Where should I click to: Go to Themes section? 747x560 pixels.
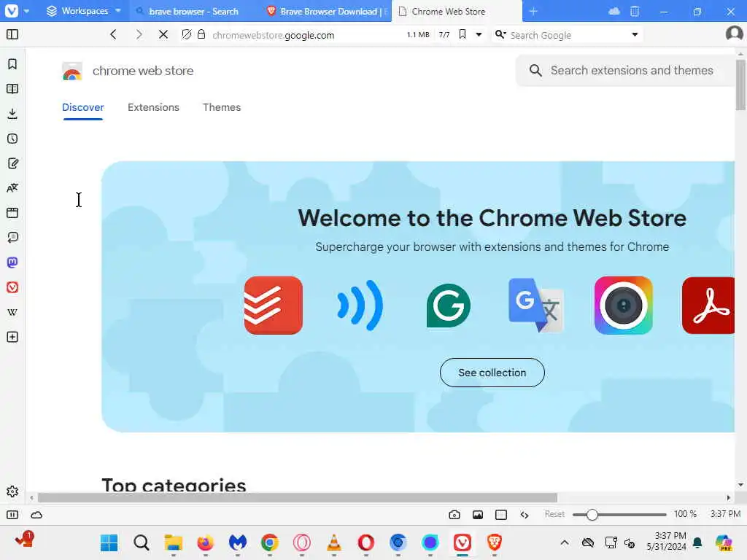tap(222, 108)
